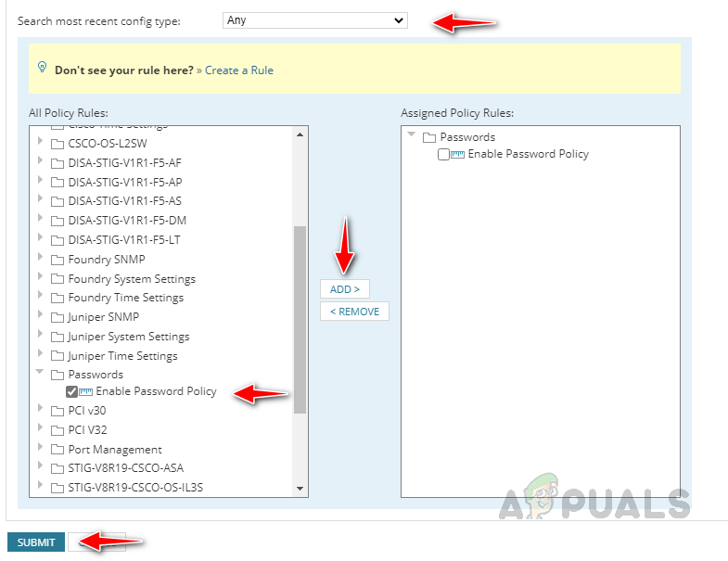Click the DISA-STIG-V1R1-F5-AS folder icon

(57, 201)
